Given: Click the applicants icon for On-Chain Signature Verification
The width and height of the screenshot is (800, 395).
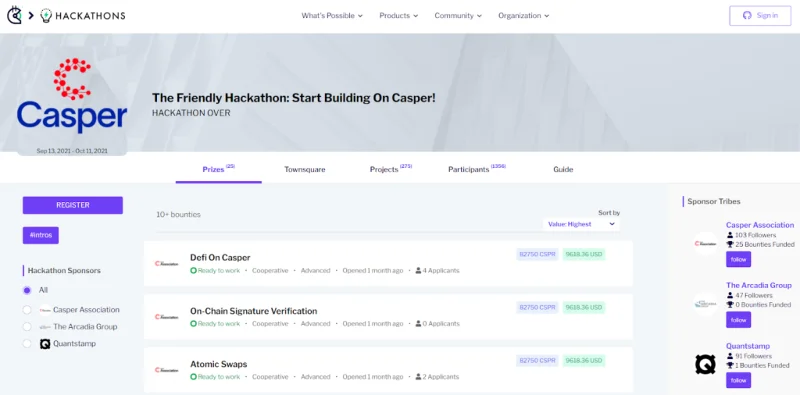Looking at the screenshot, I should (418, 324).
